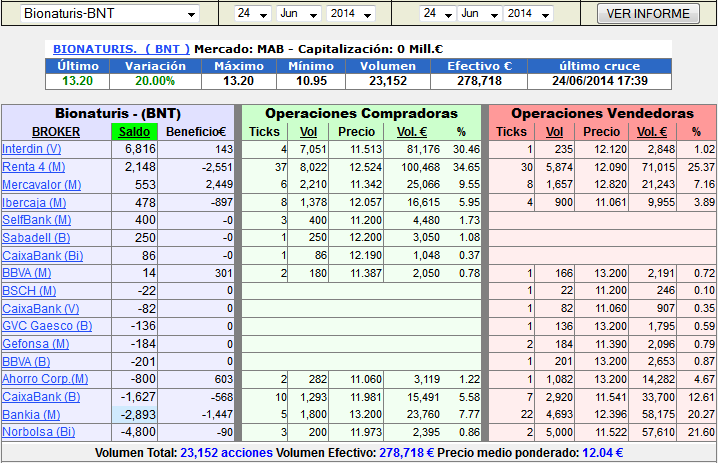Open the CaixaBank (Bi) broker link

43,256
